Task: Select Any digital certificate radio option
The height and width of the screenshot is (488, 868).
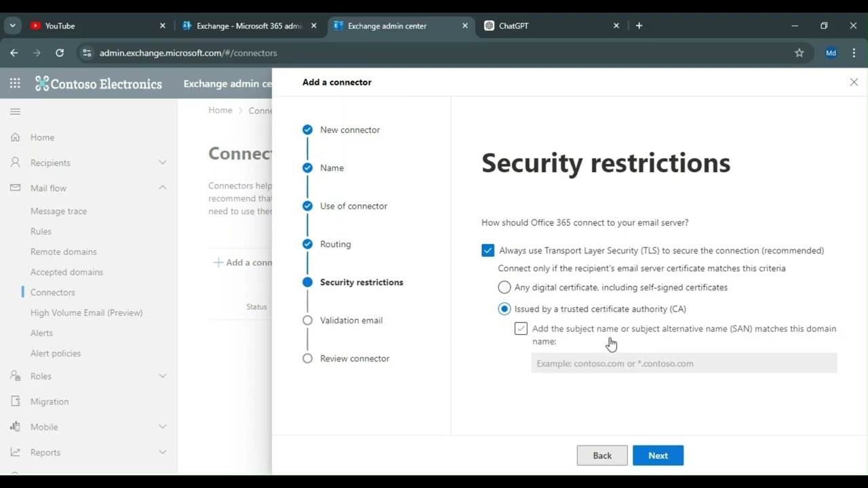Action: [504, 287]
